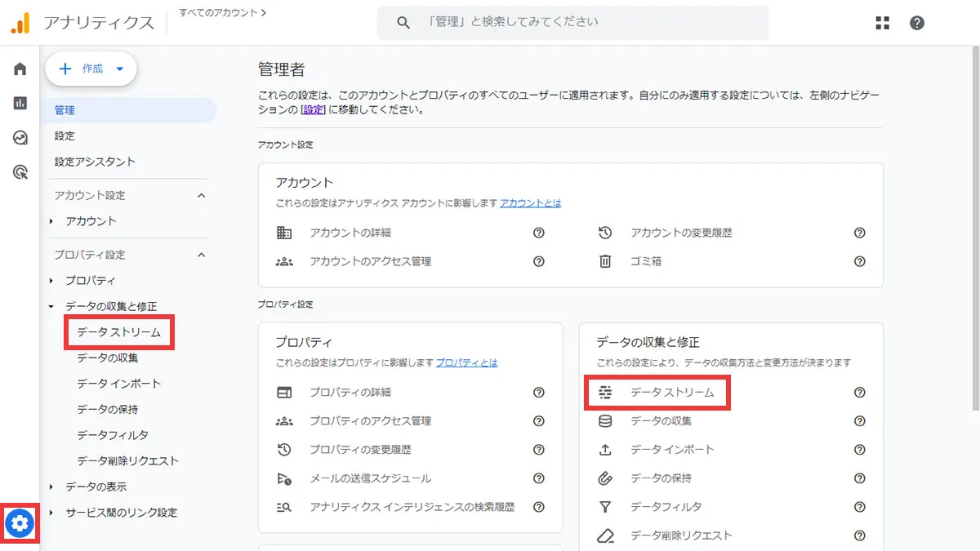Screen dimensions: 980x551
Task: Click the データストリーム icon in the card
Action: 604,392
